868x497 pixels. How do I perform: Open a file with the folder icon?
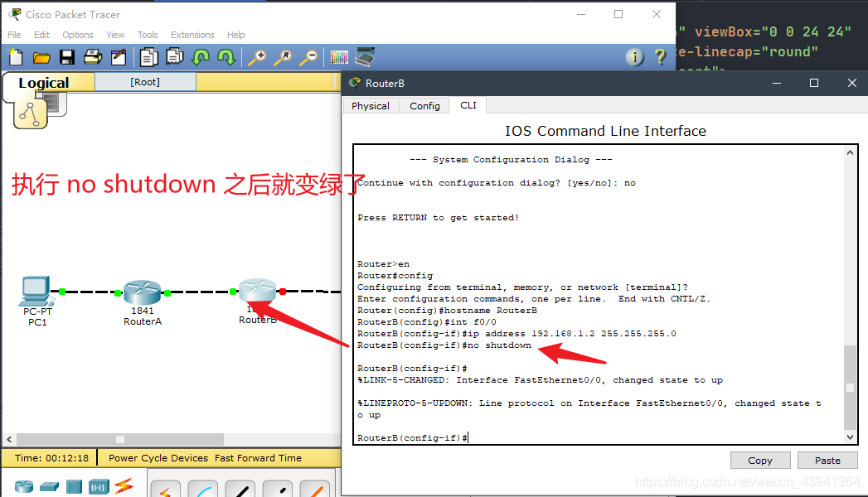[x=41, y=57]
